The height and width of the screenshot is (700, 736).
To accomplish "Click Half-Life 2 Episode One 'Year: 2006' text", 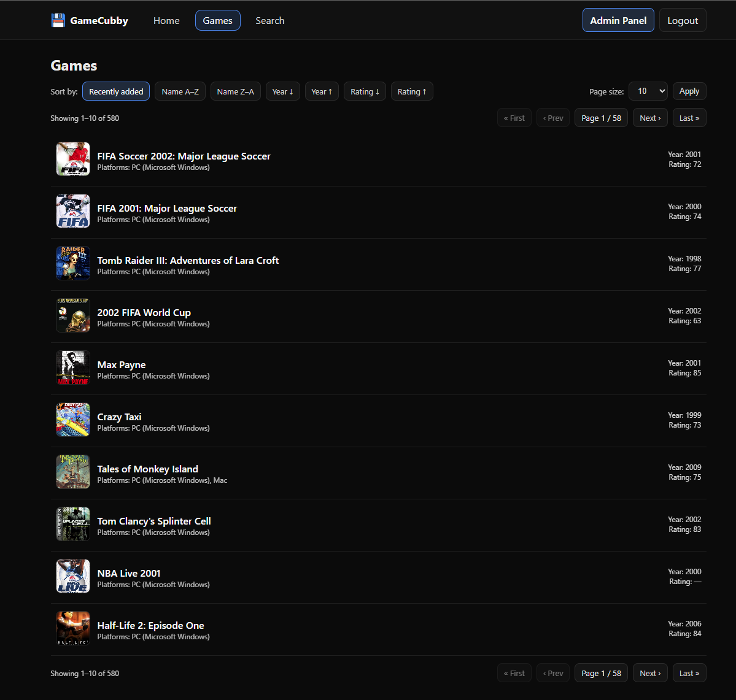I will pos(684,623).
